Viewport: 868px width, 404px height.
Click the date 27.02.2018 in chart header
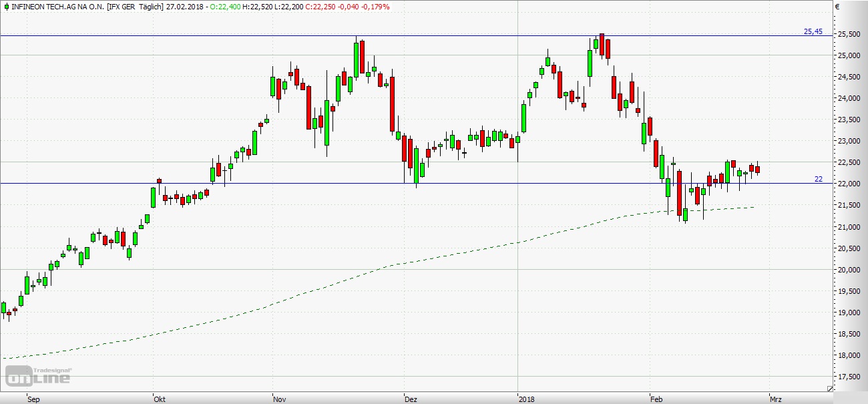click(x=184, y=7)
